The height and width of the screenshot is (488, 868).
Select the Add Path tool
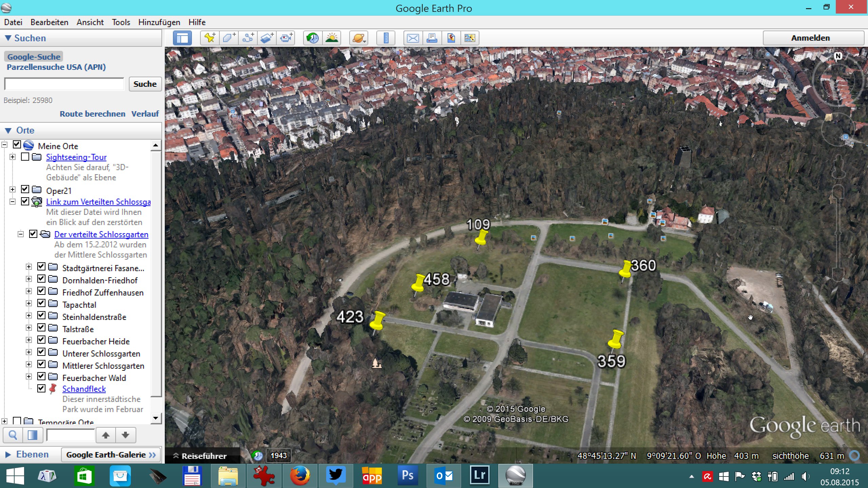[x=248, y=38]
